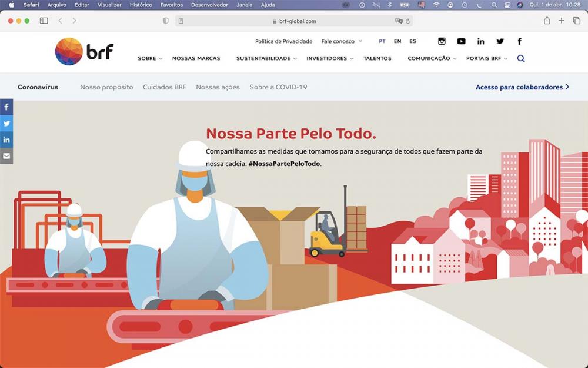Open Bluetooth status menu
This screenshot has height=368, width=588.
point(389,5)
